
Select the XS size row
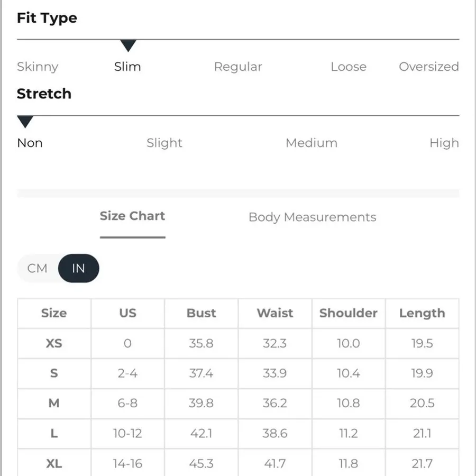click(238, 343)
